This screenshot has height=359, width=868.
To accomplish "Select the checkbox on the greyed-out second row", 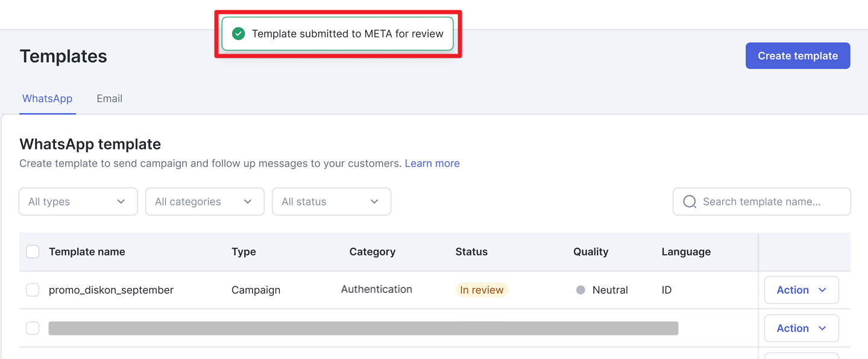I will [x=33, y=328].
